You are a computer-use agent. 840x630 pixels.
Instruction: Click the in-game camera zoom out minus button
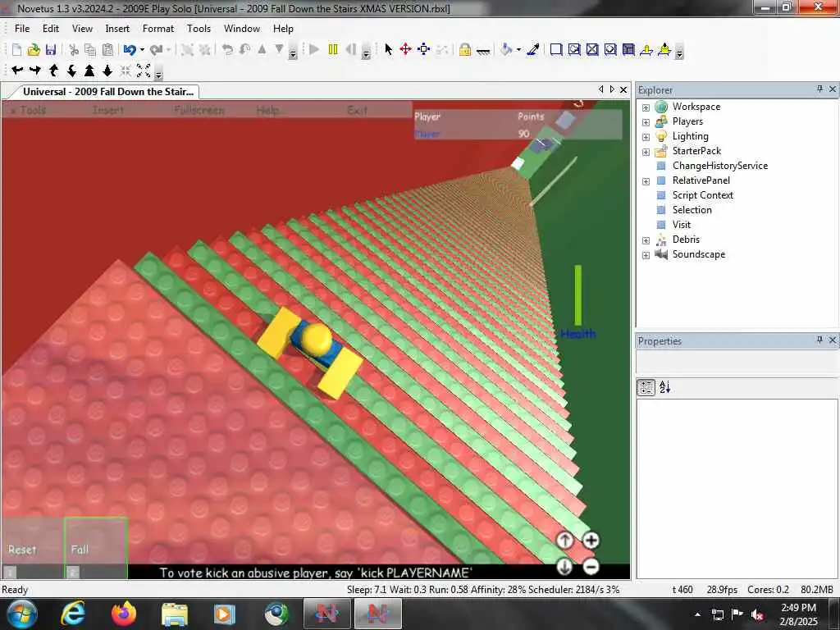coord(591,566)
